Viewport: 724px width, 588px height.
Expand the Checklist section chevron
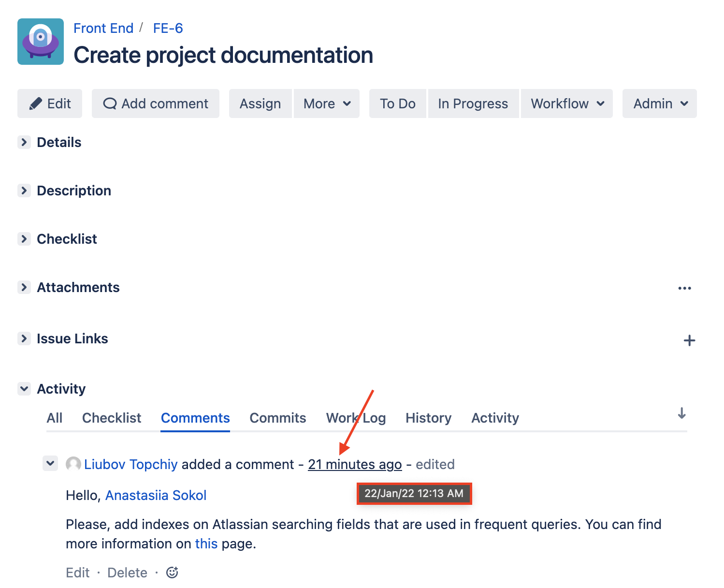click(x=24, y=239)
